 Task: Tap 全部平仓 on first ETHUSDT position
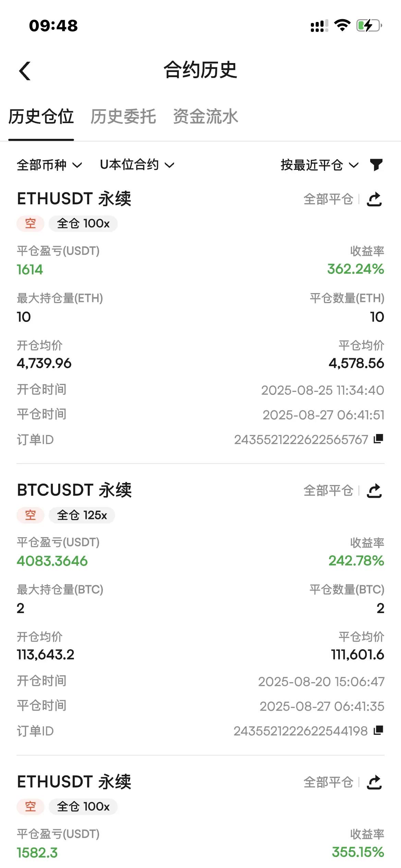click(x=328, y=199)
